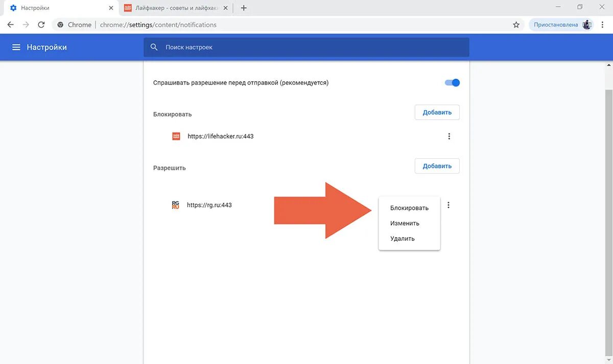Open the three-dot menu for lifehacker.ru

(x=449, y=136)
